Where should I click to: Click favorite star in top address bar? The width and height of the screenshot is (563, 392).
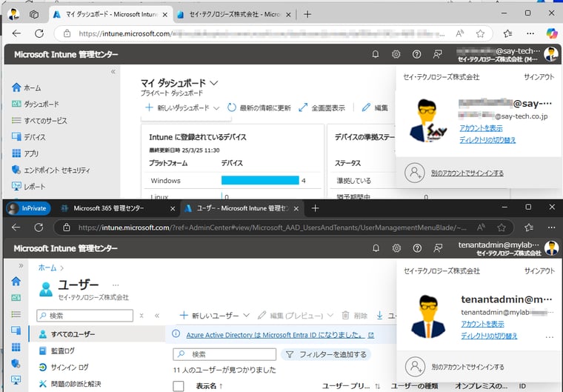[x=480, y=34]
